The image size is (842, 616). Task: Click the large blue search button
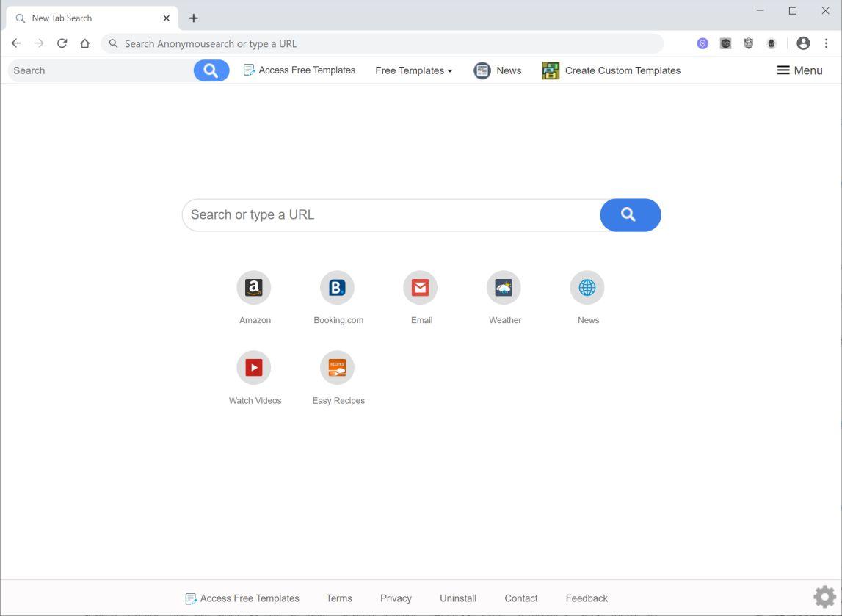631,215
